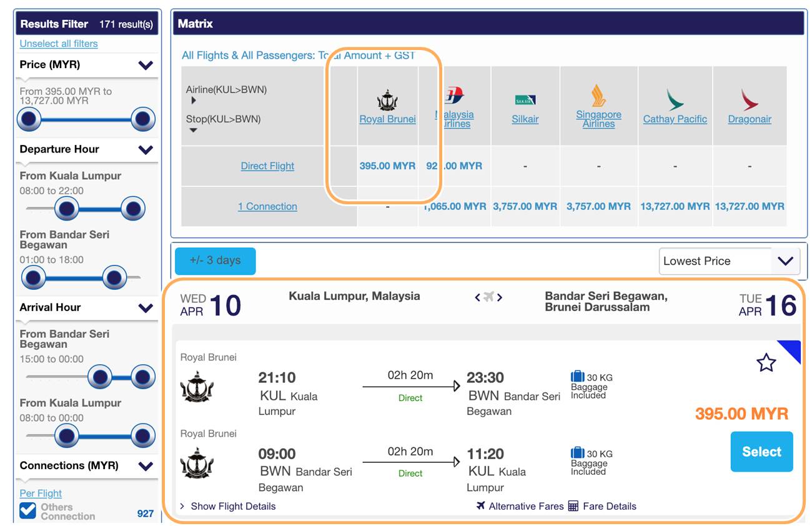Click the Royal Brunei airline logo in matrix
812x526 pixels.
click(387, 100)
